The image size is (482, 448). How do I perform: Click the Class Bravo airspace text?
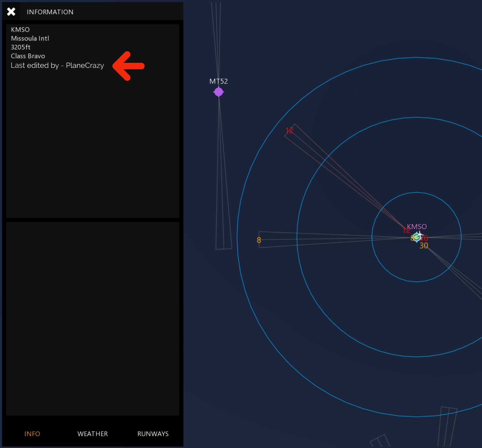28,56
